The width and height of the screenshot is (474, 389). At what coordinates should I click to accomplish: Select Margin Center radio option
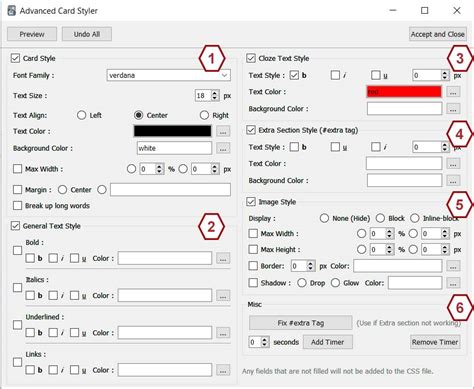coord(62,190)
